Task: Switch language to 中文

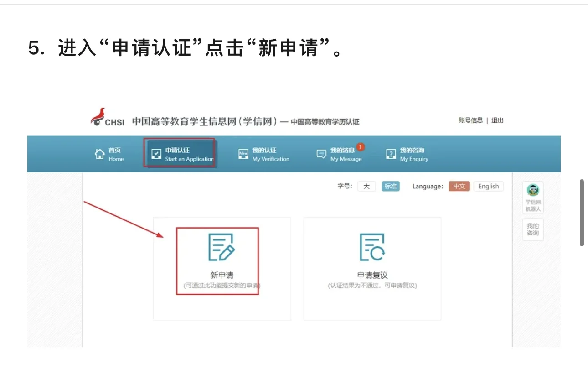Action: click(459, 186)
